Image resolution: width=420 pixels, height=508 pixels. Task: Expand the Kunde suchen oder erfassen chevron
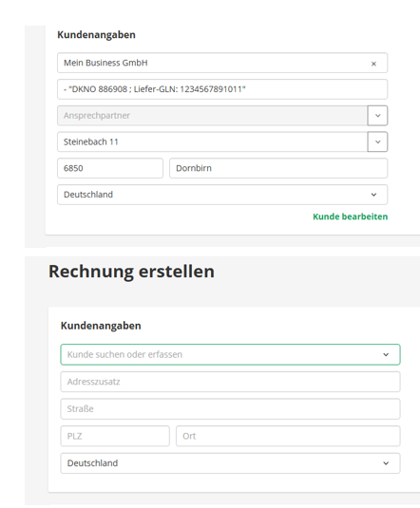point(386,355)
